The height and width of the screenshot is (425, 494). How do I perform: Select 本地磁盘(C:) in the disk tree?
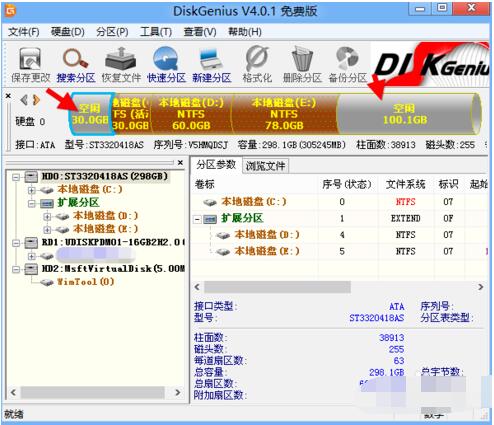click(90, 189)
